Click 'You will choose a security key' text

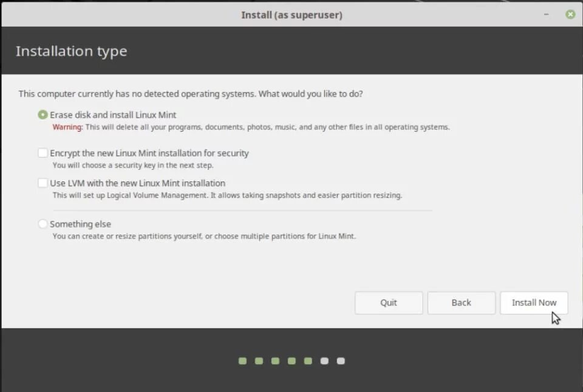(133, 165)
